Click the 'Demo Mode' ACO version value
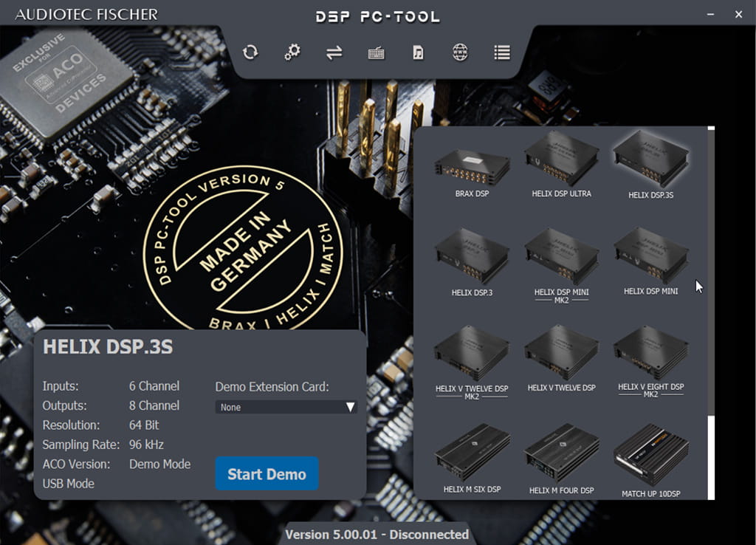756x545 pixels. [x=159, y=464]
